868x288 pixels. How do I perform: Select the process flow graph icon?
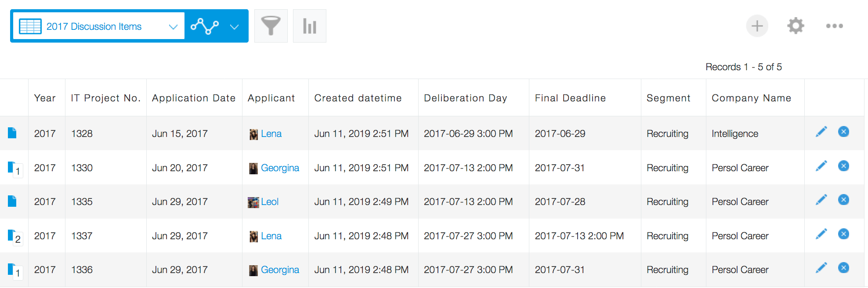click(x=205, y=26)
